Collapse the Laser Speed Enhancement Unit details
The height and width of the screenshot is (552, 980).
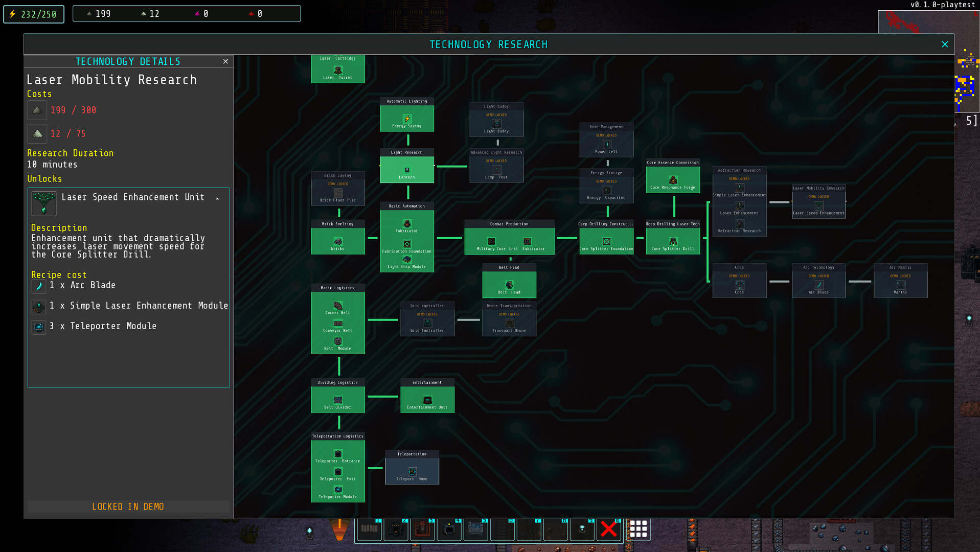(x=219, y=197)
